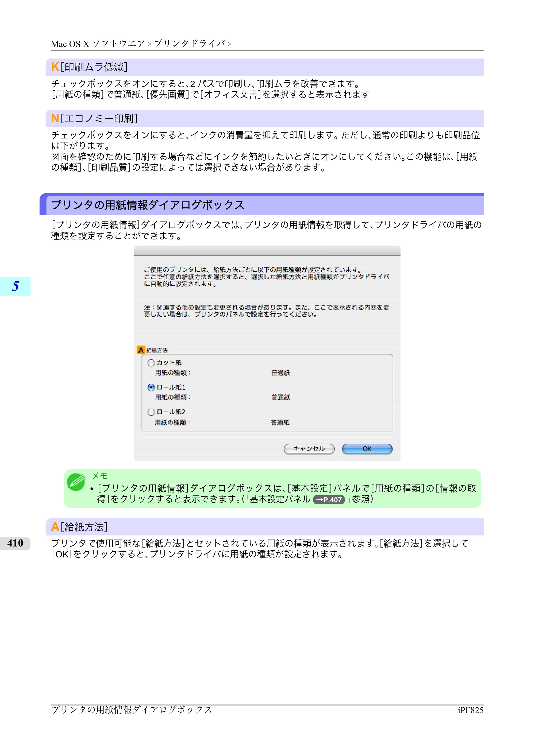Image resolution: width=535 pixels, height=756 pixels.
Task: Click the 給紙方法 group label in dialog
Action: (157, 350)
